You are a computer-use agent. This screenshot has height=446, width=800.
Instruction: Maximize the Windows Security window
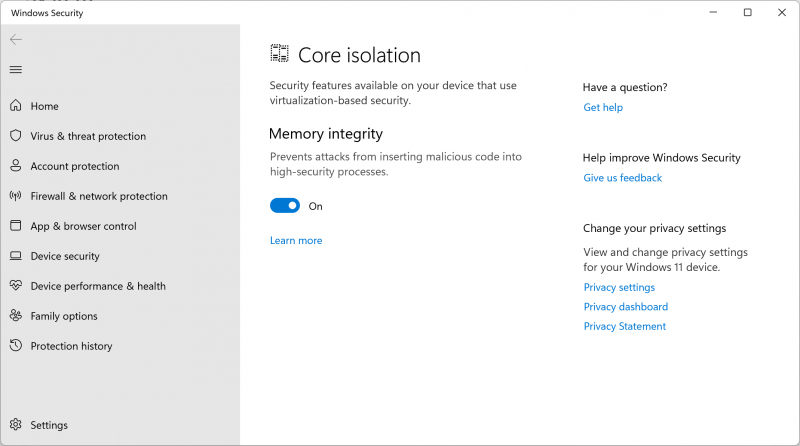[x=747, y=13]
